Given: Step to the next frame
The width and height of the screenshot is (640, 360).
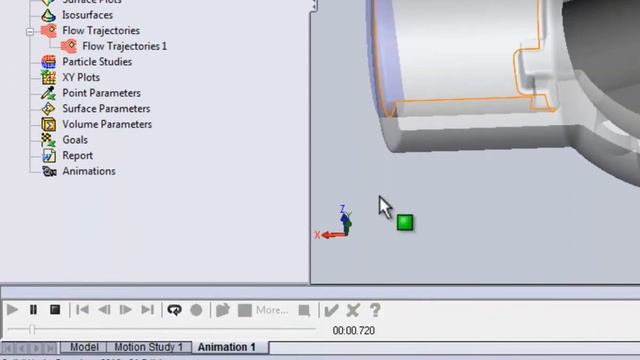Looking at the screenshot, I should tap(125, 310).
